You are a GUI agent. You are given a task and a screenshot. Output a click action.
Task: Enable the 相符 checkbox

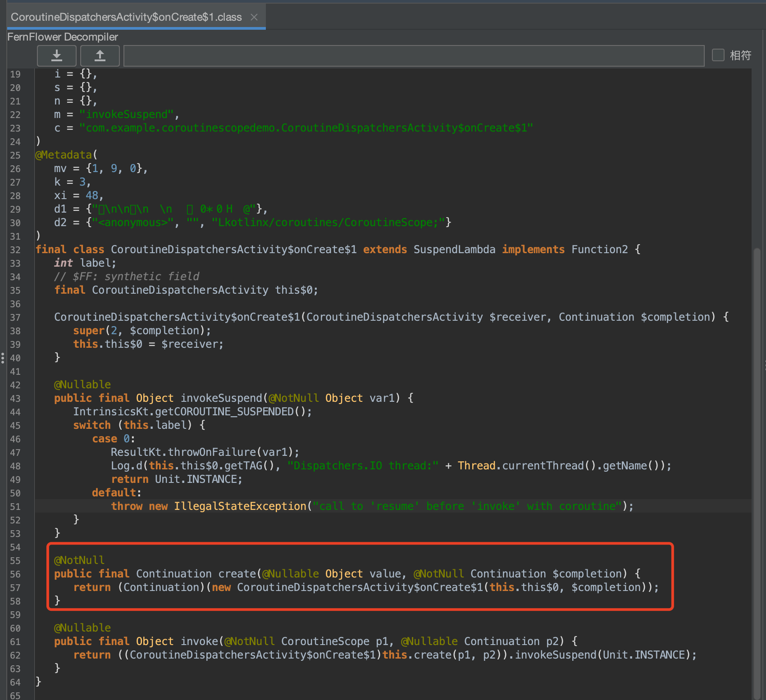[x=718, y=55]
